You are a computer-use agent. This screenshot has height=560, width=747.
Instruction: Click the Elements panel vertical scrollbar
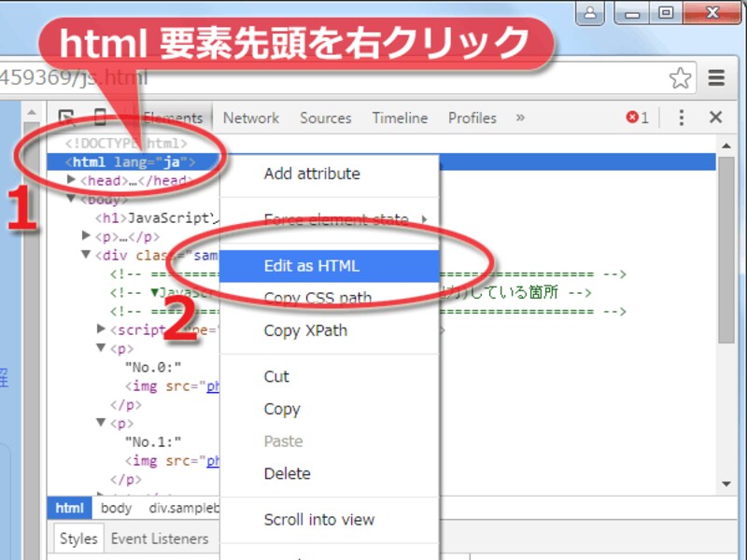click(x=726, y=249)
